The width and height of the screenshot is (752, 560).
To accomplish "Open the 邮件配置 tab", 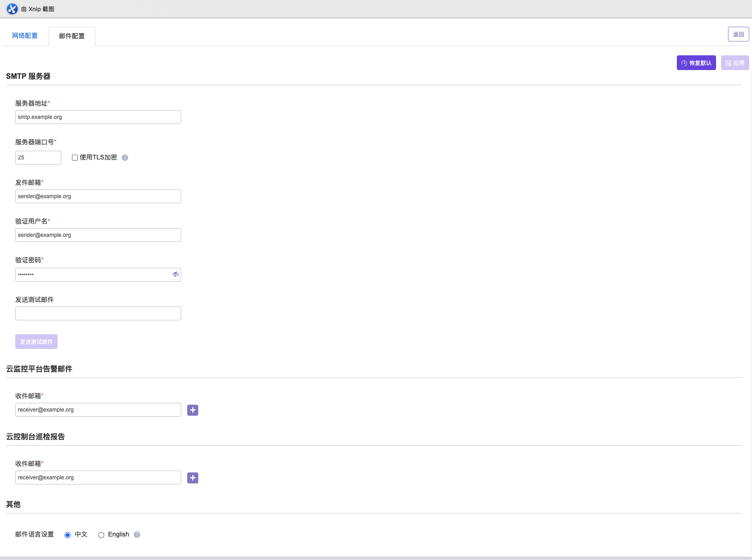I will [x=72, y=36].
